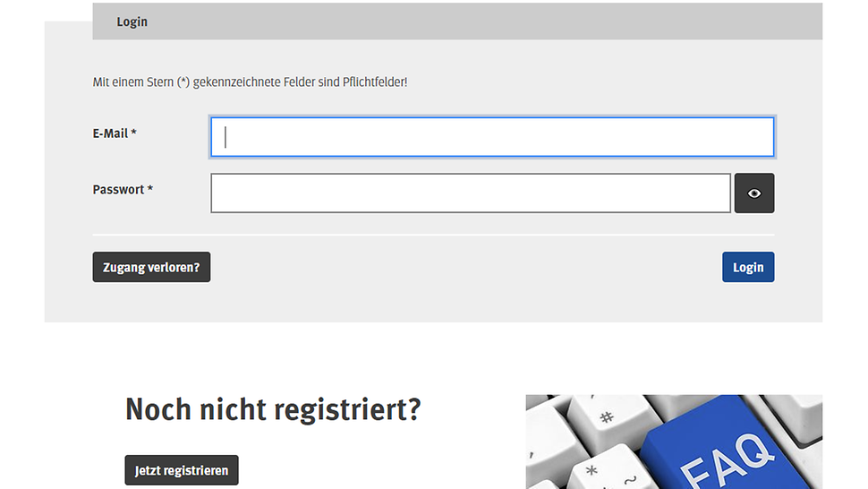This screenshot has height=489, width=868.
Task: Click the hash (#) key in the picture
Action: pyautogui.click(x=606, y=417)
